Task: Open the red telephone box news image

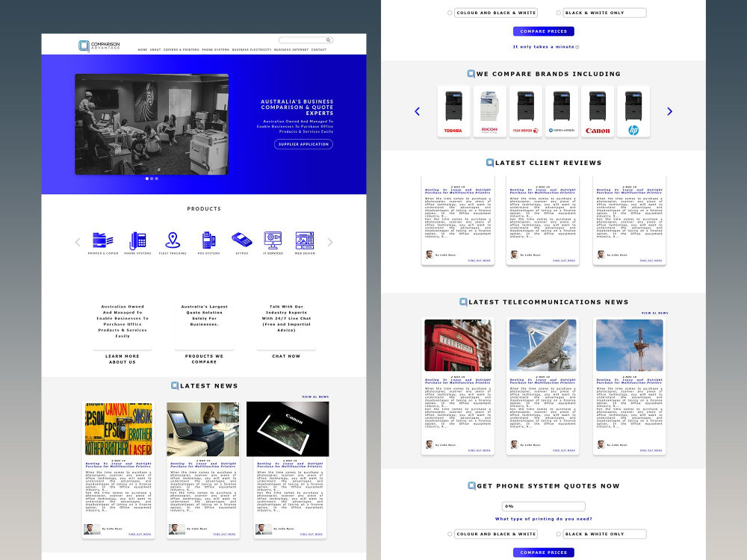Action: [458, 345]
